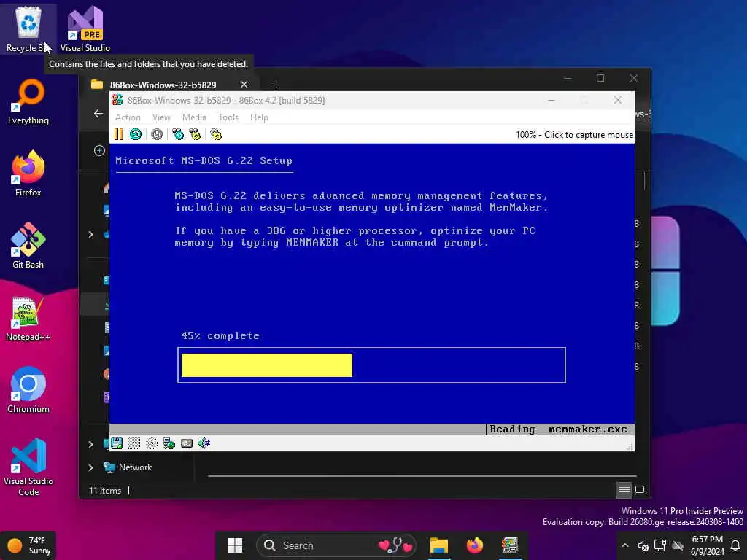Select Network in Explorer navigation pane

135,467
